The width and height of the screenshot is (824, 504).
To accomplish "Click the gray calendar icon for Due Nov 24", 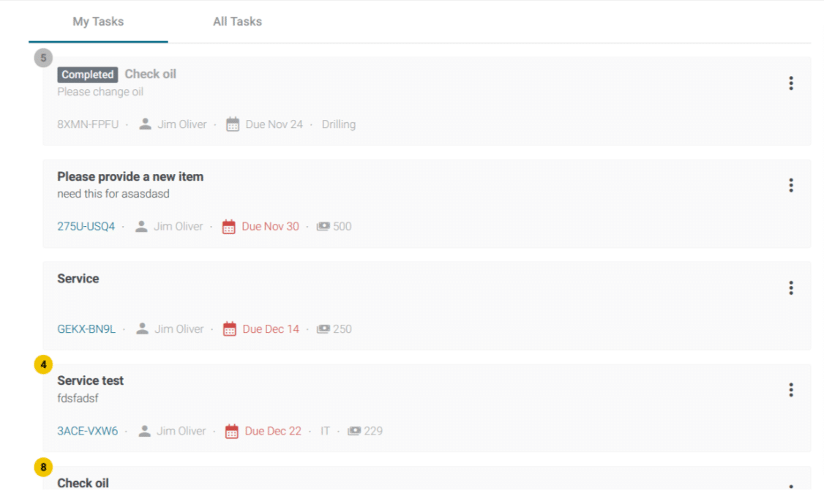I will pyautogui.click(x=233, y=124).
